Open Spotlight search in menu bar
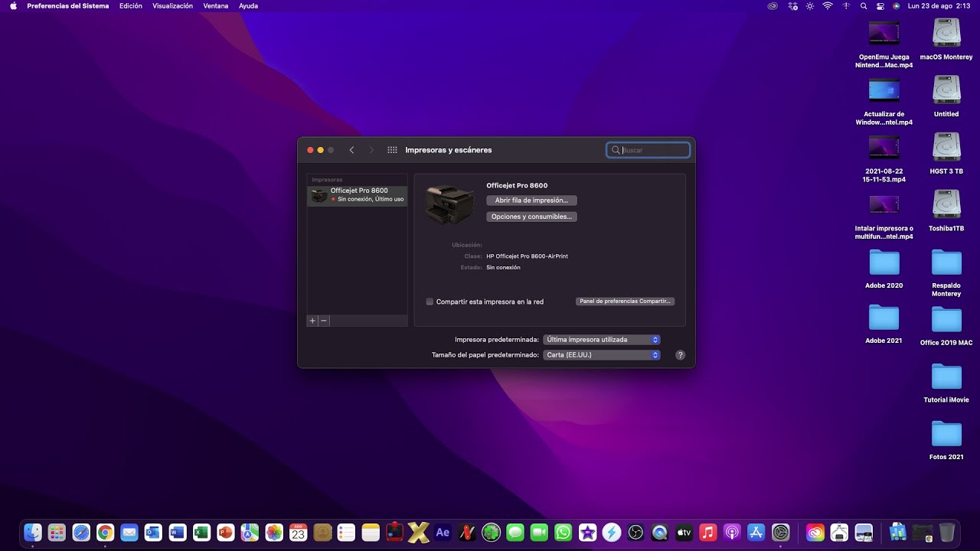The height and width of the screenshot is (551, 980). coord(864,5)
